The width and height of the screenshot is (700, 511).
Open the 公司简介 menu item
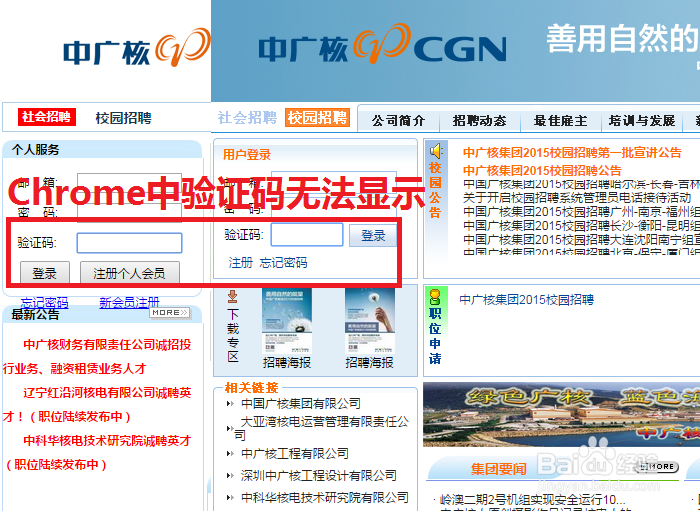coord(398,120)
